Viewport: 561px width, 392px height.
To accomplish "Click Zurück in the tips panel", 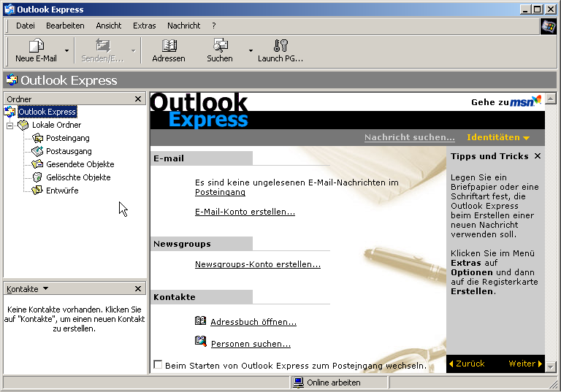I will (467, 364).
